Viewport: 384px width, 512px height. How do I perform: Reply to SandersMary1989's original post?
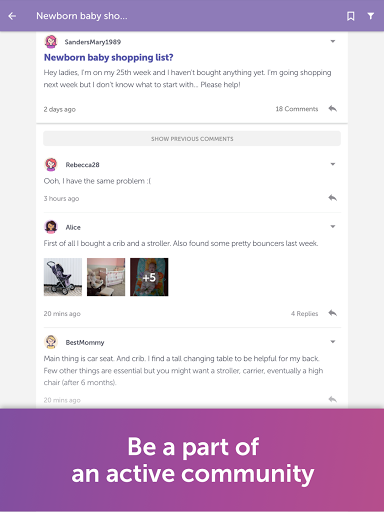tap(333, 109)
